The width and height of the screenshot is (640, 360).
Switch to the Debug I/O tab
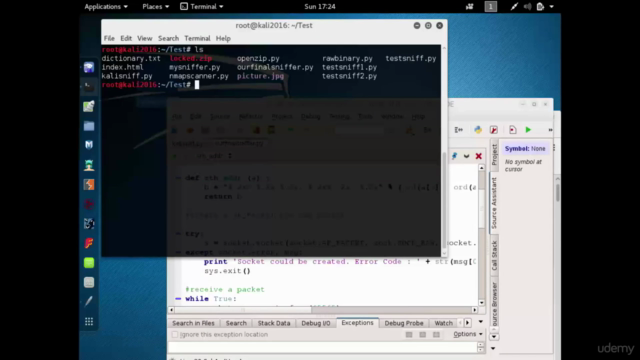(316, 323)
